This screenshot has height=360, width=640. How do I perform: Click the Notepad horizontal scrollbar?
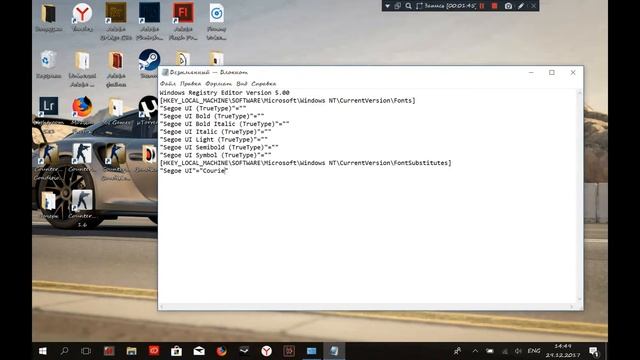pyautogui.click(x=367, y=306)
